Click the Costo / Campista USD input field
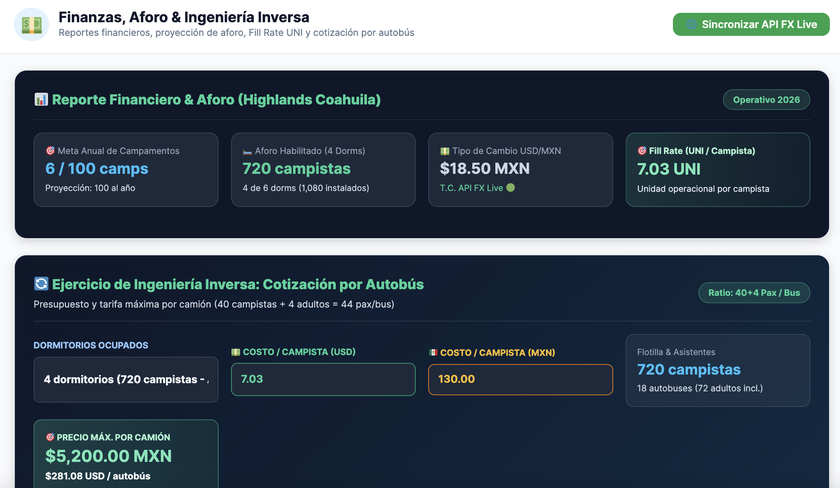 click(323, 379)
